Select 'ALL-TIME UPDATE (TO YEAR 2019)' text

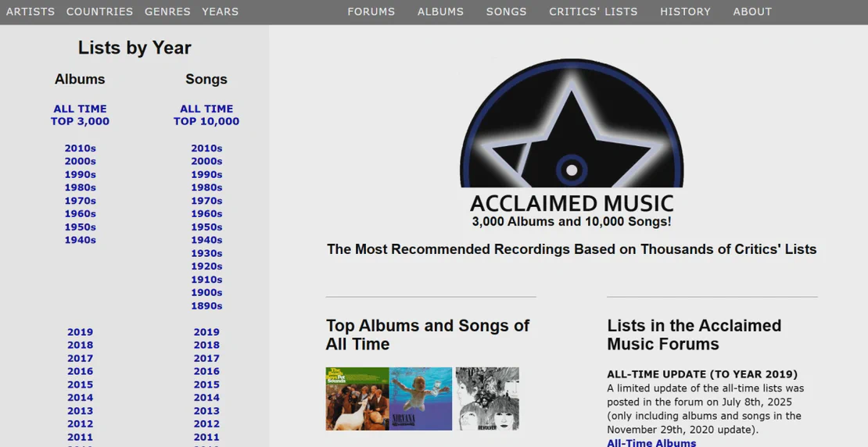click(702, 374)
